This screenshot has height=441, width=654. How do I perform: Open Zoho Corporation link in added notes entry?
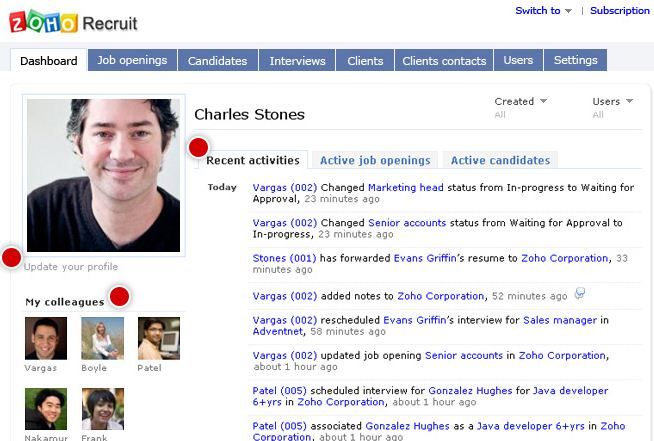tap(440, 296)
